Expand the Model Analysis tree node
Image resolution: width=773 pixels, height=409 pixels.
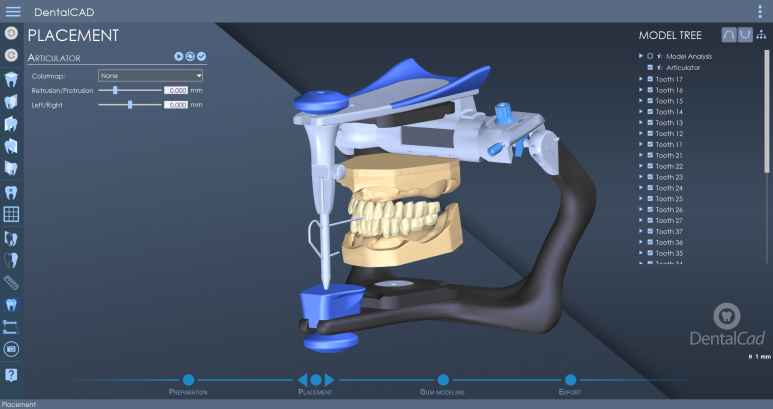click(641, 56)
